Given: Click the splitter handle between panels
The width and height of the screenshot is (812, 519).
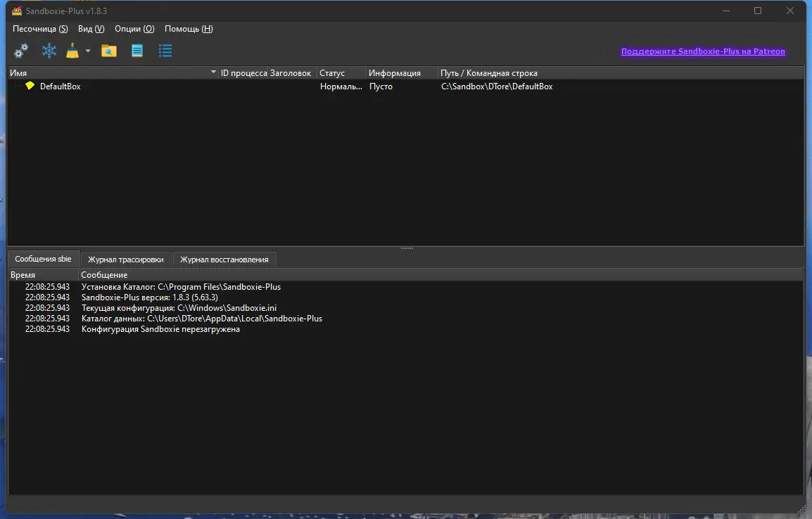Looking at the screenshot, I should pos(407,248).
